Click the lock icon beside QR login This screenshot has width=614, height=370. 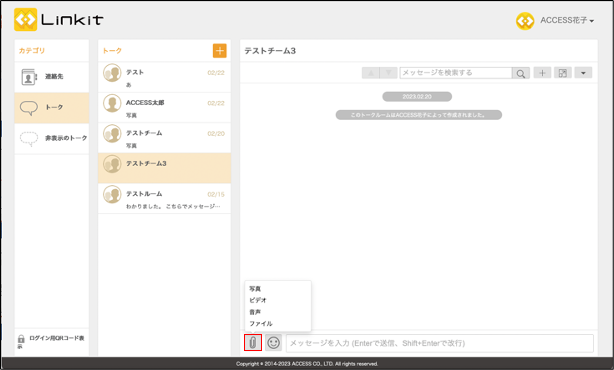click(x=21, y=339)
